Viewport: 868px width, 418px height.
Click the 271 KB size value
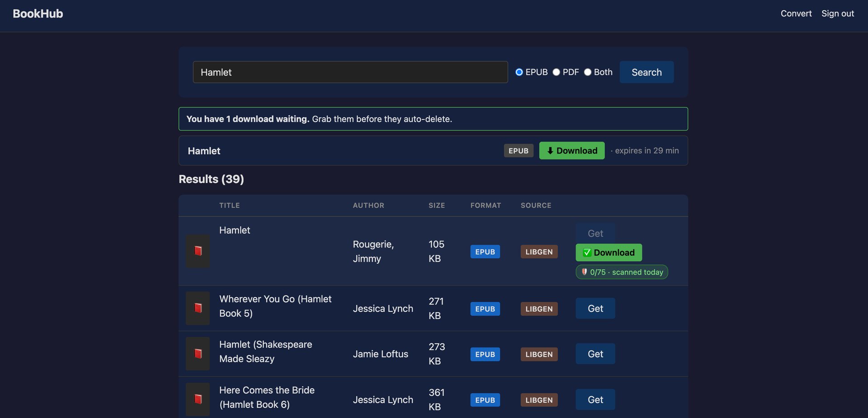point(436,308)
